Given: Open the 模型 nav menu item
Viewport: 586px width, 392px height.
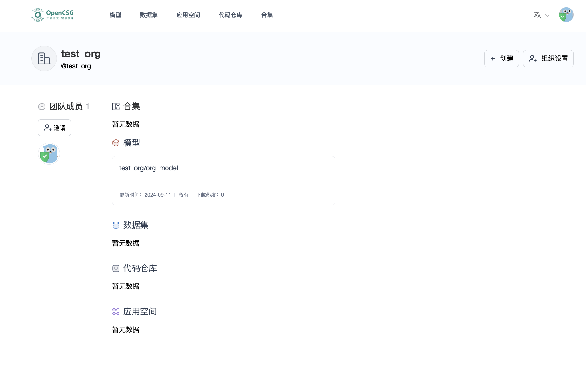Looking at the screenshot, I should click(x=115, y=15).
